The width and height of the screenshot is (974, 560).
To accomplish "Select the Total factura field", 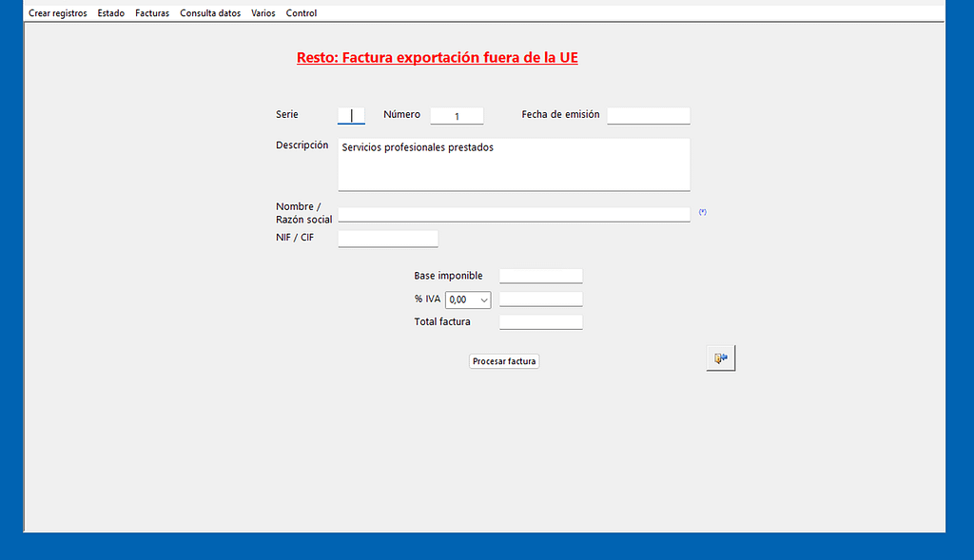I will click(540, 322).
